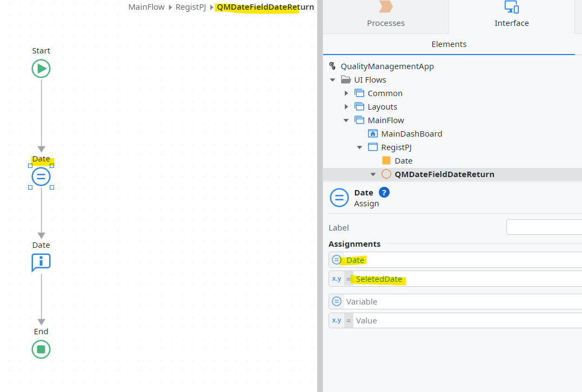Expand the Common folder

coord(346,93)
